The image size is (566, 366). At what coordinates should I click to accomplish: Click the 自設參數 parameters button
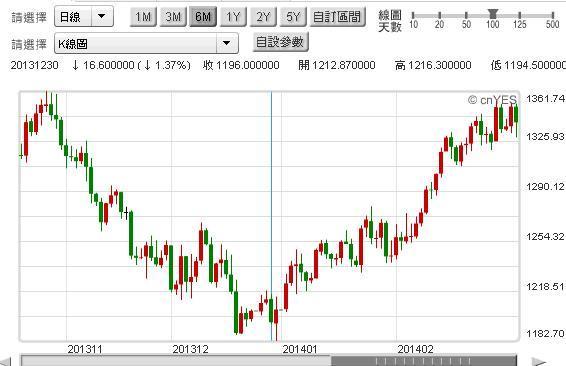tap(280, 42)
